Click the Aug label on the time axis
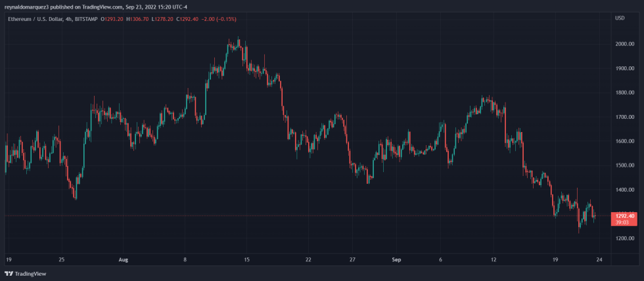The height and width of the screenshot is (281, 644). pyautogui.click(x=124, y=259)
